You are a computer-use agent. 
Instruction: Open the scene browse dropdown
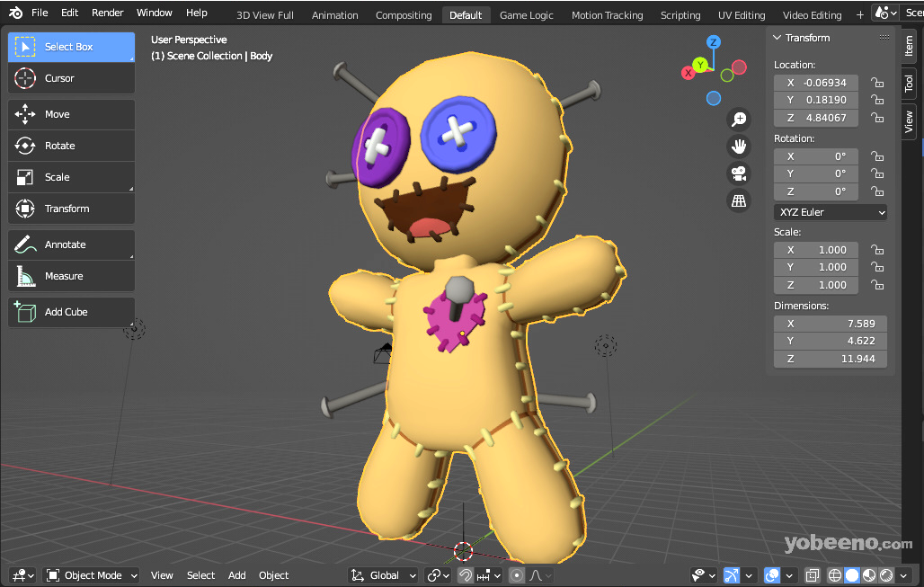(x=885, y=13)
